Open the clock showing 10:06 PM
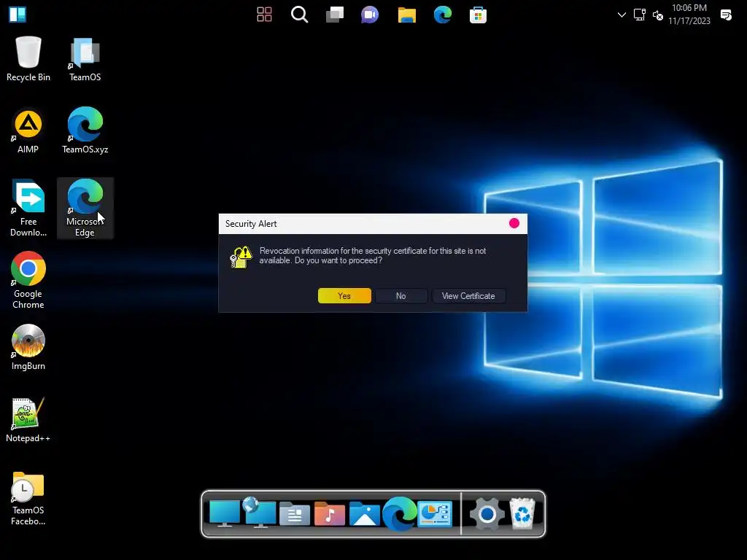 tap(689, 15)
